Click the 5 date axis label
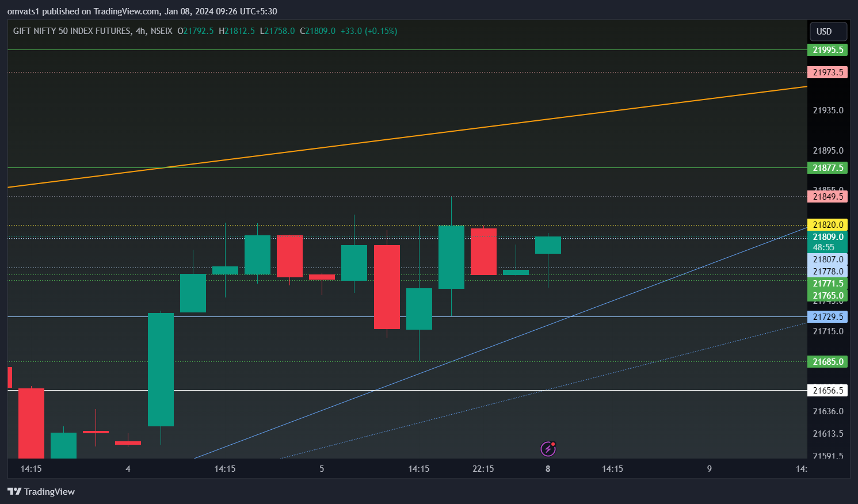 (322, 469)
